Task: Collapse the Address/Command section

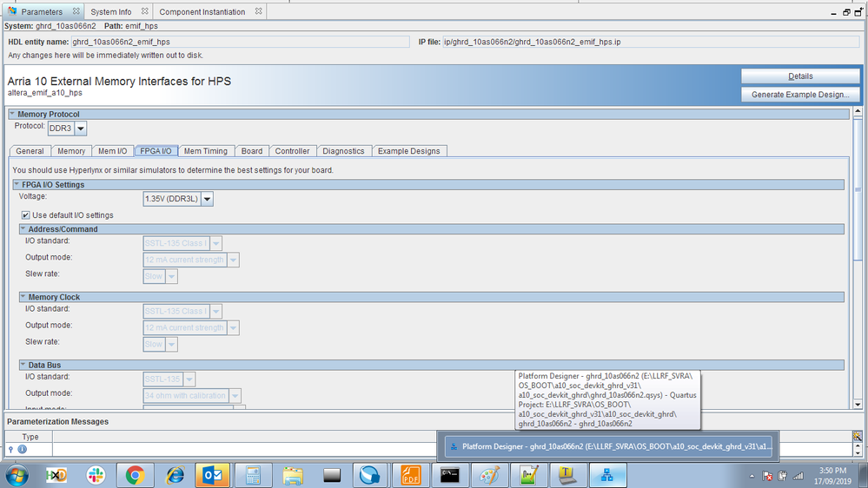Action: (x=23, y=228)
